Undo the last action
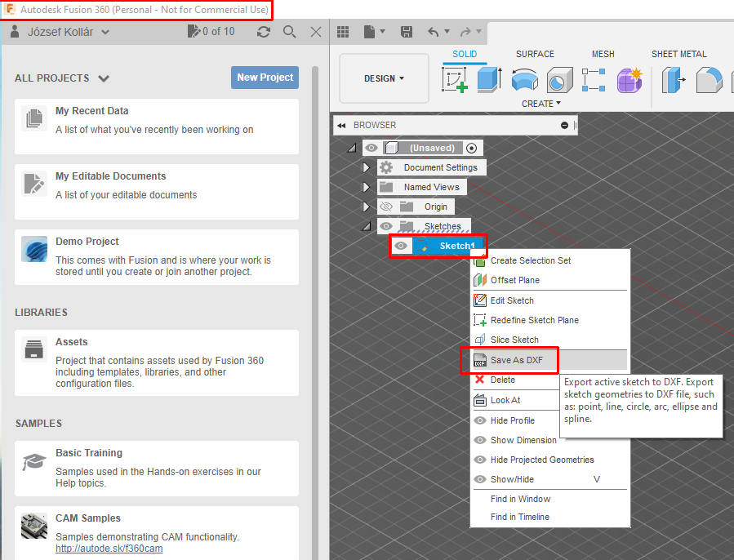The height and width of the screenshot is (560, 734). click(x=434, y=32)
